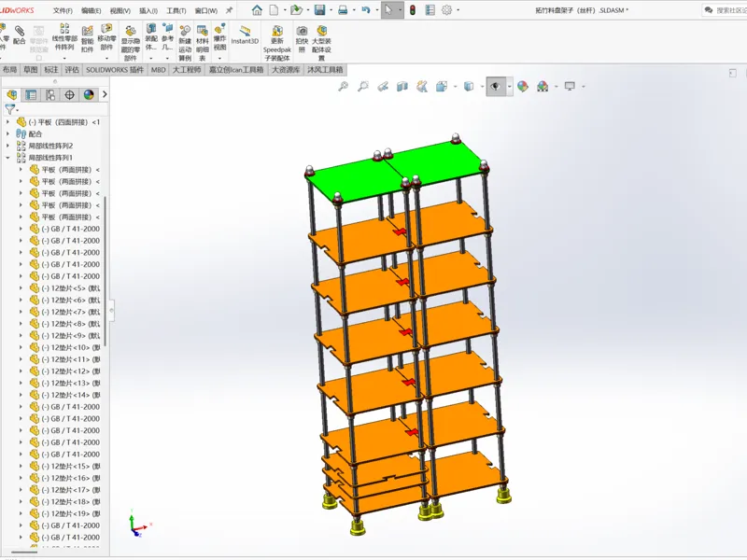Expand 局部线性阵列2 node

tap(7, 146)
